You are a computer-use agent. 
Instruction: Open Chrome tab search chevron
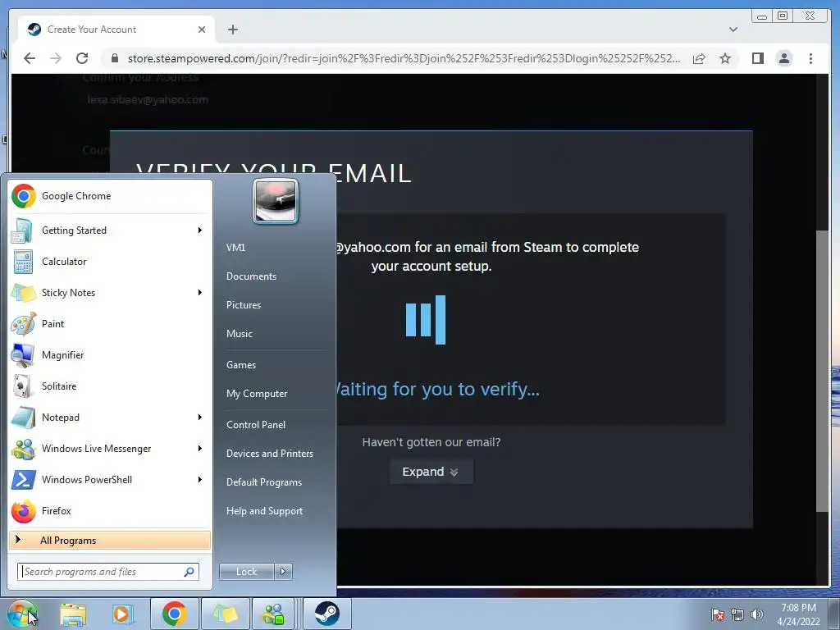[x=733, y=30]
